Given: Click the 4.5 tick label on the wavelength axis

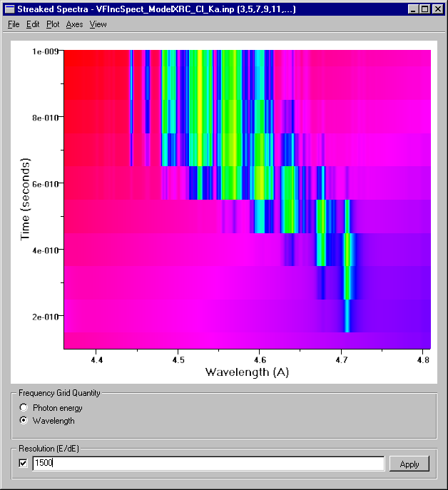Looking at the screenshot, I should pyautogui.click(x=178, y=360).
